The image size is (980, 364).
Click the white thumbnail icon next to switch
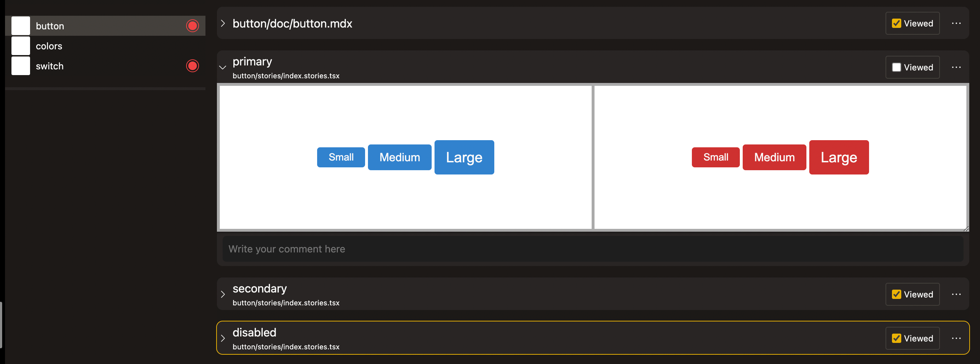pyautogui.click(x=20, y=66)
